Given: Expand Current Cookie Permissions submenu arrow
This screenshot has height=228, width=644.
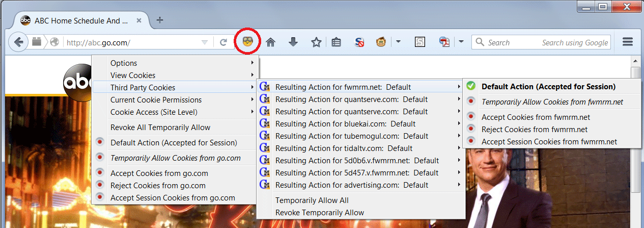Looking at the screenshot, I should 253,100.
